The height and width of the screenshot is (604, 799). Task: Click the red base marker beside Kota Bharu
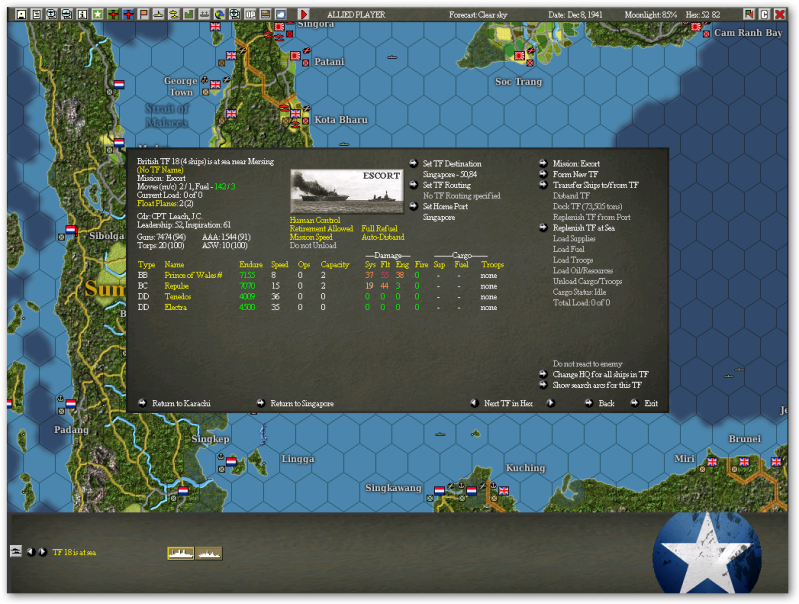[x=306, y=121]
